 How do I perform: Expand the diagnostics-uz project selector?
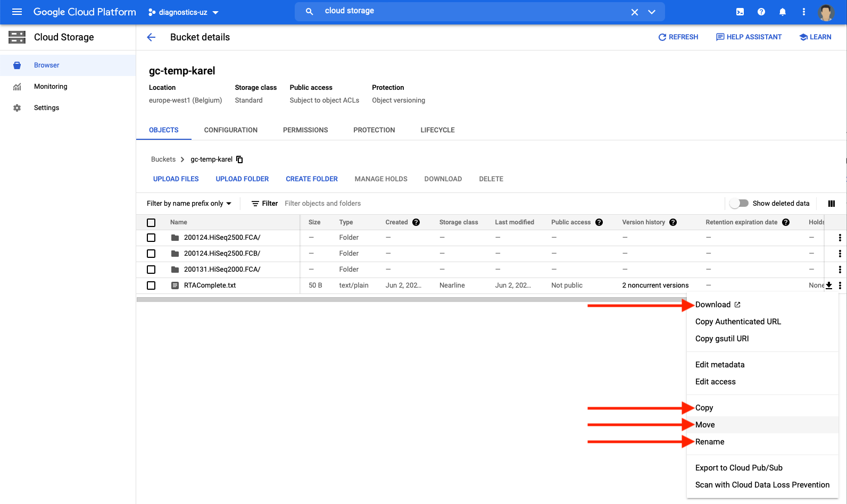coord(184,12)
